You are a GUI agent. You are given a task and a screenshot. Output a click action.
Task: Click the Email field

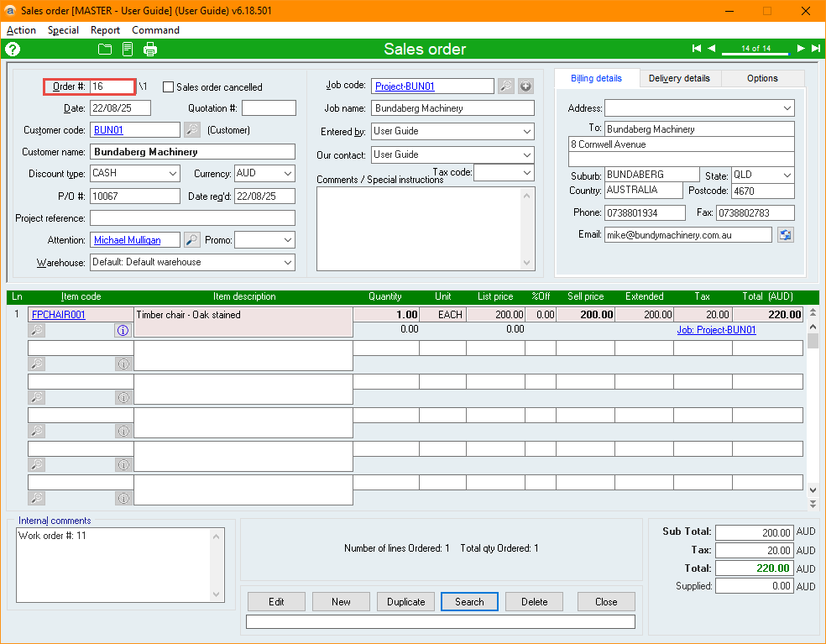pos(688,235)
